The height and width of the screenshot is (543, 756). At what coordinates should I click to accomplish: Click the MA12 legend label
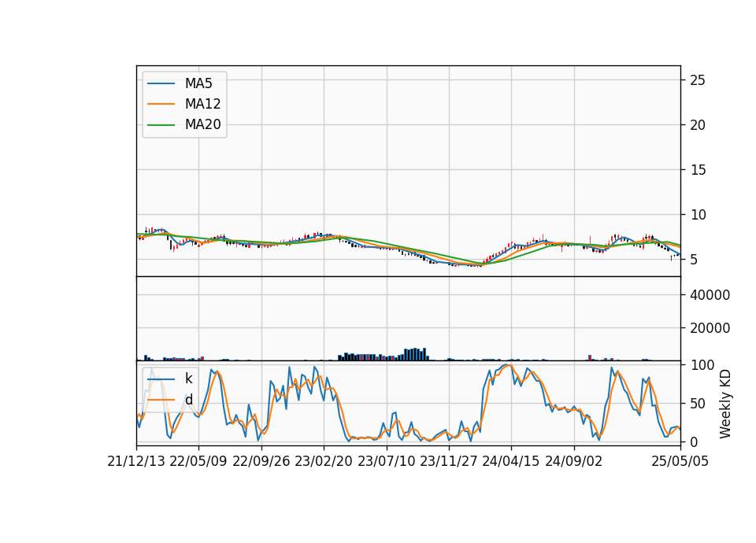coord(203,104)
